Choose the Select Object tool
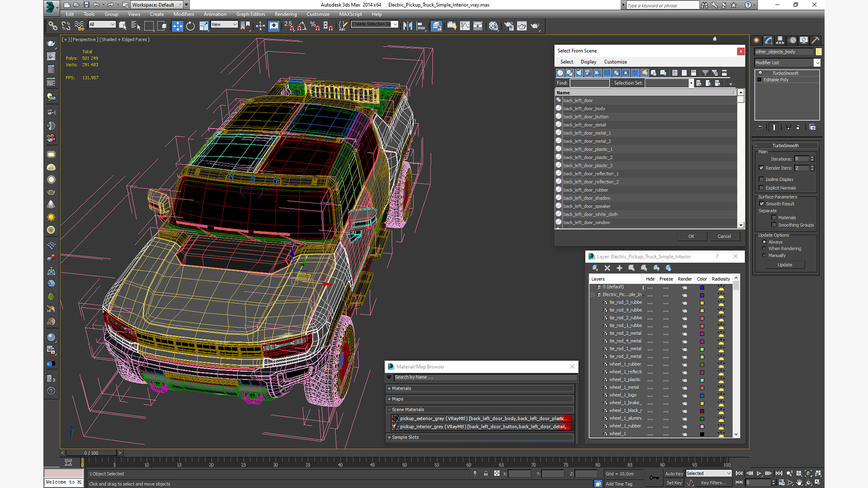The width and height of the screenshot is (868, 488). 123,26
